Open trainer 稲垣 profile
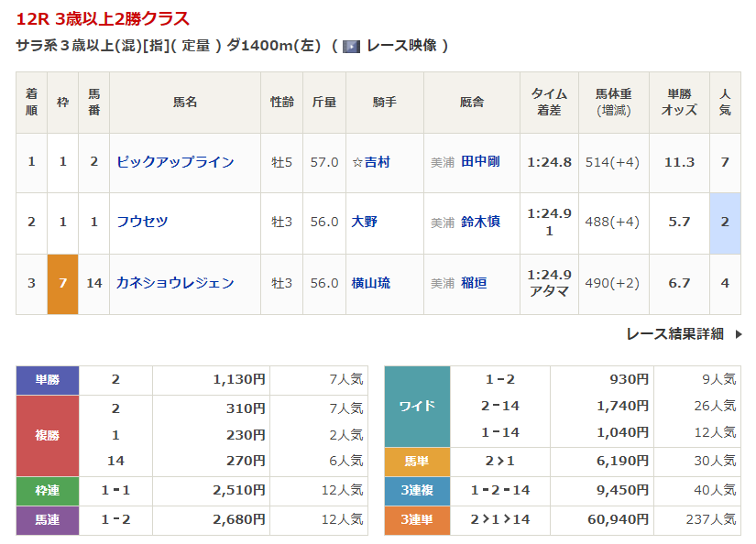The image size is (756, 544). coord(474,283)
